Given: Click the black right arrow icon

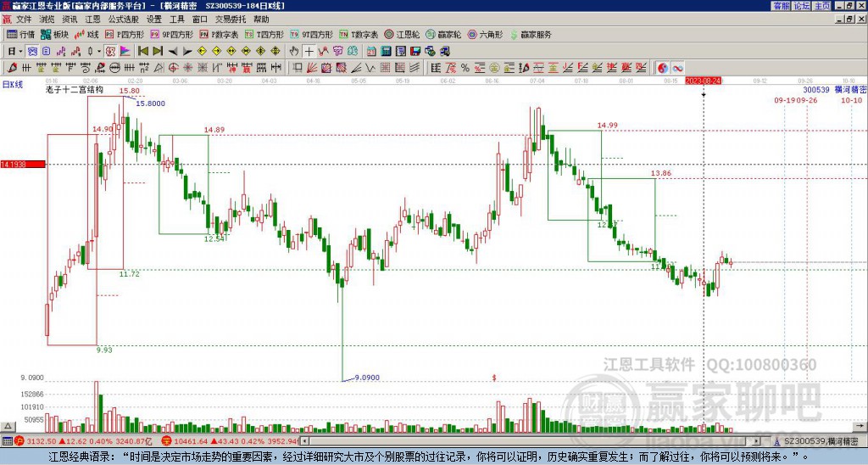Looking at the screenshot, I should (x=187, y=52).
